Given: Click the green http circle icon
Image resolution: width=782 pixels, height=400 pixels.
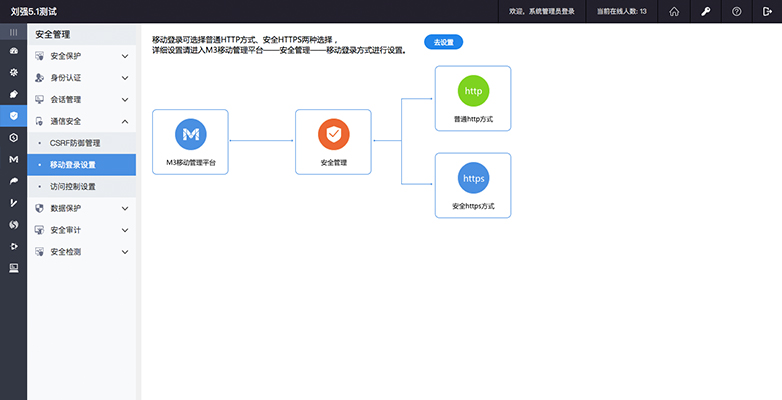Looking at the screenshot, I should tap(473, 91).
